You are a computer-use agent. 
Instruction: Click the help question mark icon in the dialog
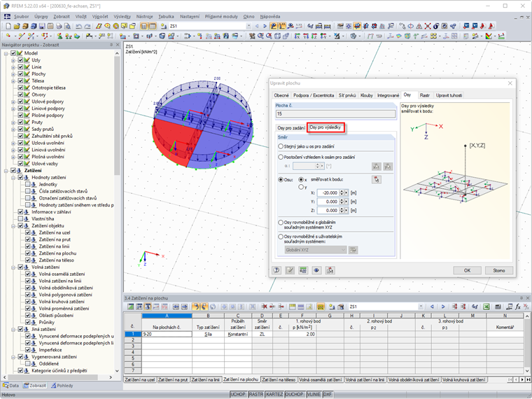(x=276, y=270)
